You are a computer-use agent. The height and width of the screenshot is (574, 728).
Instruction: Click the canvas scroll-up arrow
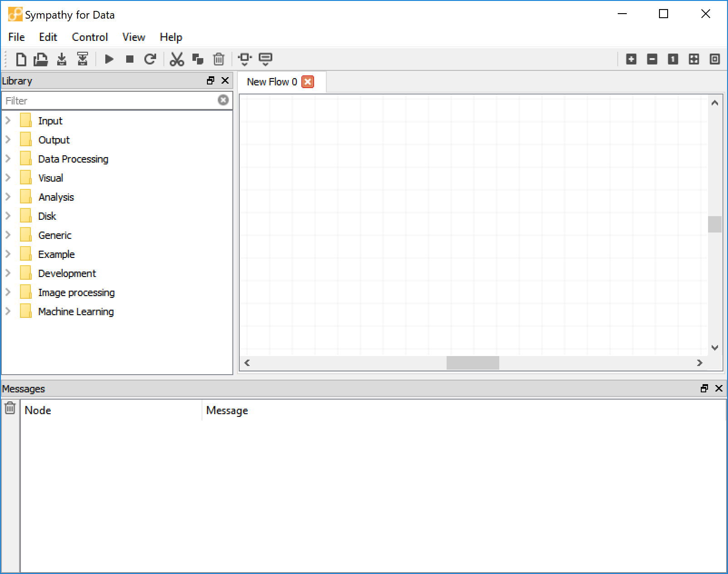(715, 103)
